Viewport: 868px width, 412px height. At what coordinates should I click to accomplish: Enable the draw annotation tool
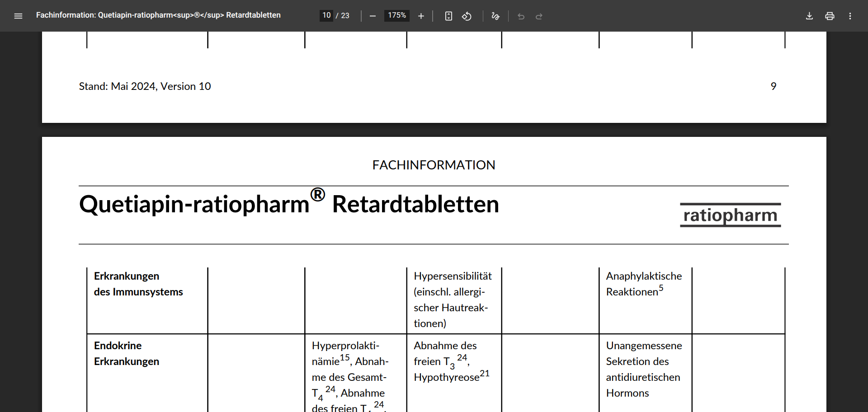495,16
